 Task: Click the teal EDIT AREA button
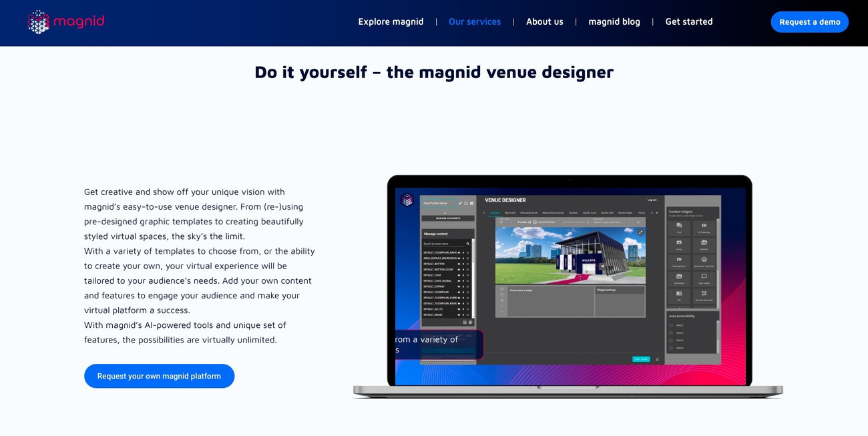[641, 359]
